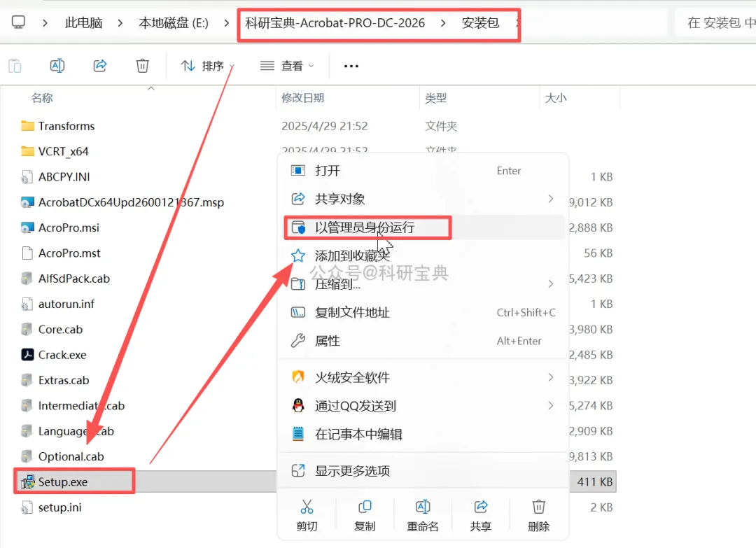Image resolution: width=756 pixels, height=548 pixels.
Task: Click the 411 KB size cell
Action: point(594,482)
